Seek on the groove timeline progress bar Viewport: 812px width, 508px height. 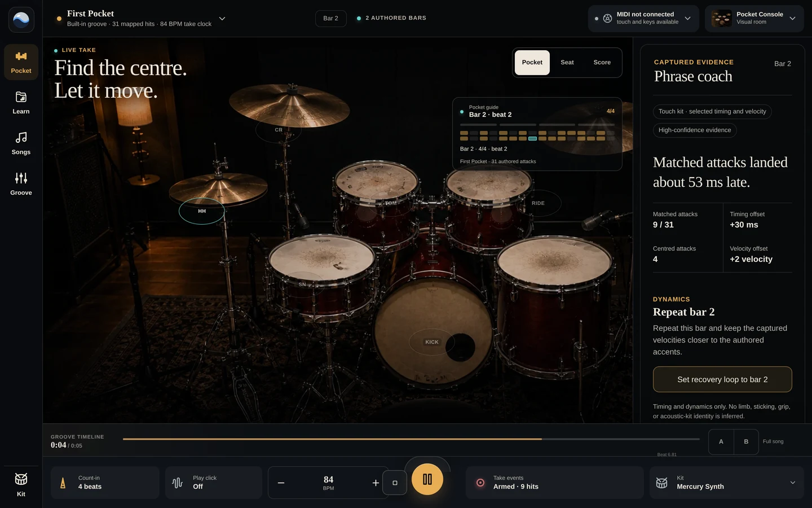point(411,439)
